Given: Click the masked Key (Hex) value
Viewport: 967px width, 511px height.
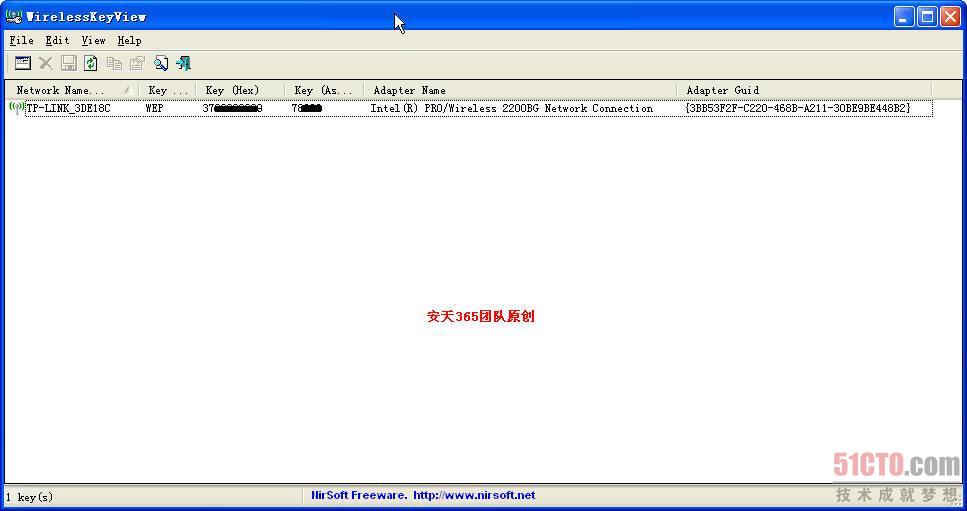Looking at the screenshot, I should [232, 108].
